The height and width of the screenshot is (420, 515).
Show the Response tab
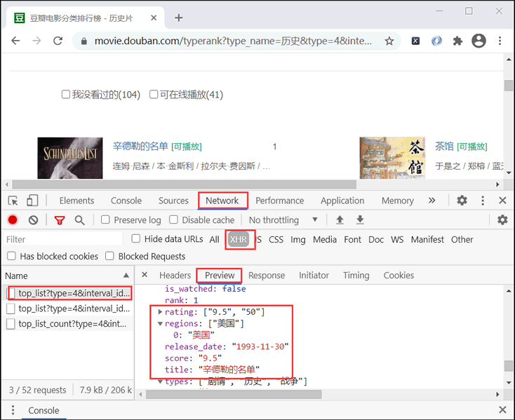pos(267,276)
